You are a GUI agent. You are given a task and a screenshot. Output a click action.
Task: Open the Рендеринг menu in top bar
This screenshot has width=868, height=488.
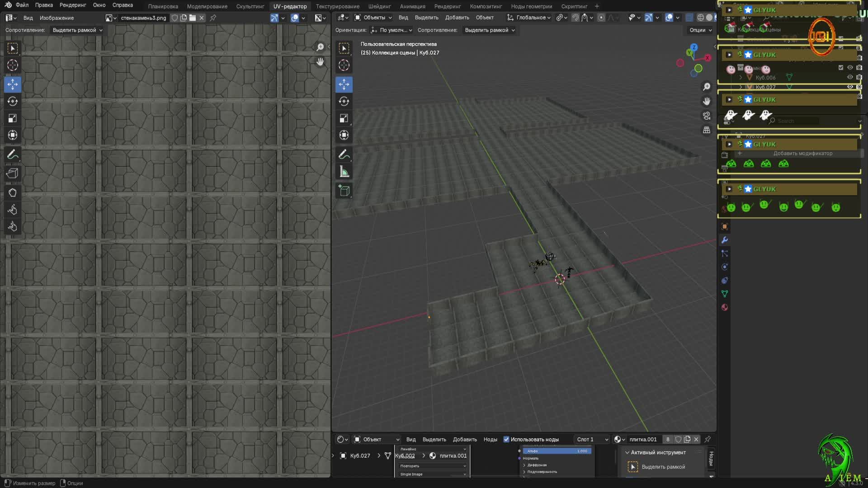[72, 5]
